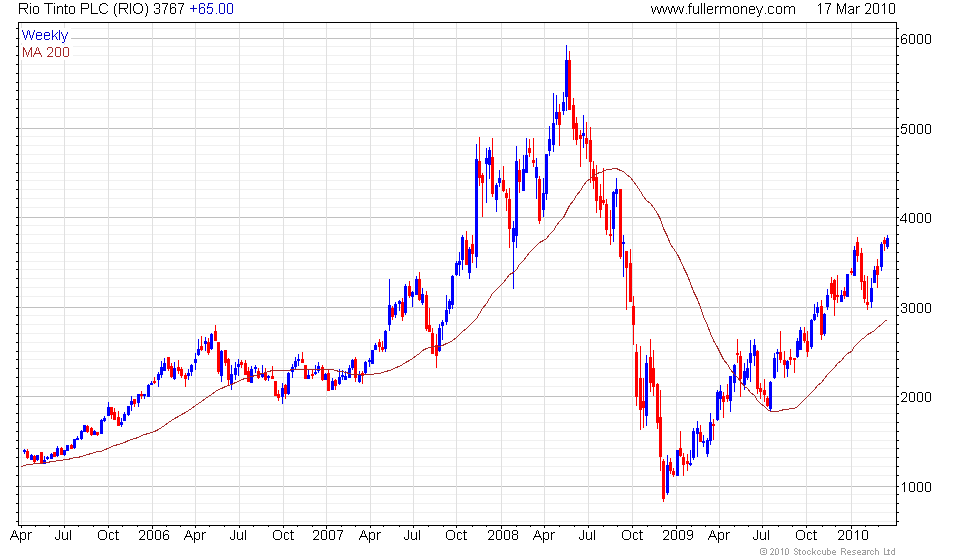Click the most recent candlestick near 3767
980x560 pixels.
(887, 242)
